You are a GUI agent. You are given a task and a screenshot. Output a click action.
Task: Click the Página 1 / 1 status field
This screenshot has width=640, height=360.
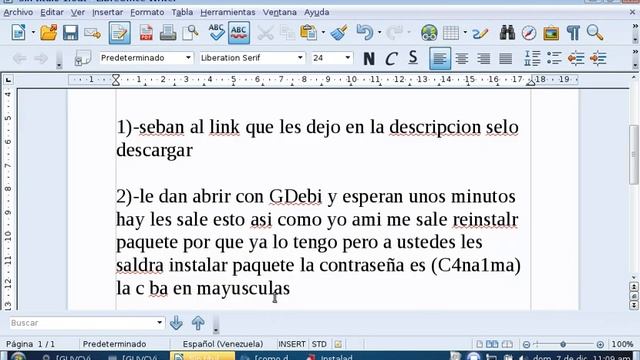point(30,344)
